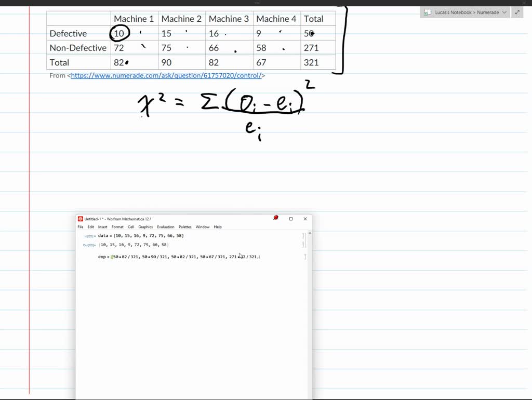This screenshot has width=532, height=400.
Task: Click the OneNote notebook icon
Action: point(427,12)
